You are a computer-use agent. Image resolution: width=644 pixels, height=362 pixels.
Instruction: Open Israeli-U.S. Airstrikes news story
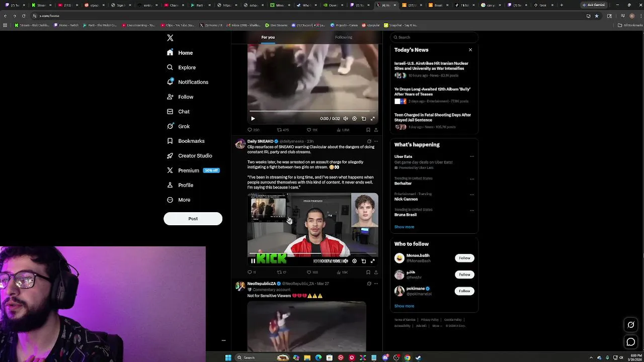[433, 69]
